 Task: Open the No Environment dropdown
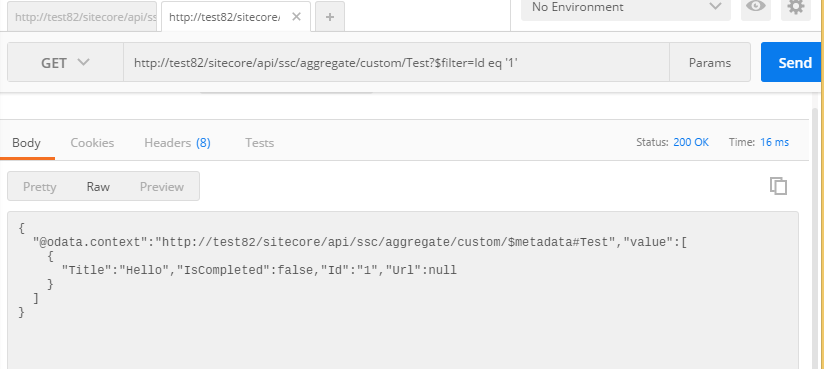click(625, 7)
